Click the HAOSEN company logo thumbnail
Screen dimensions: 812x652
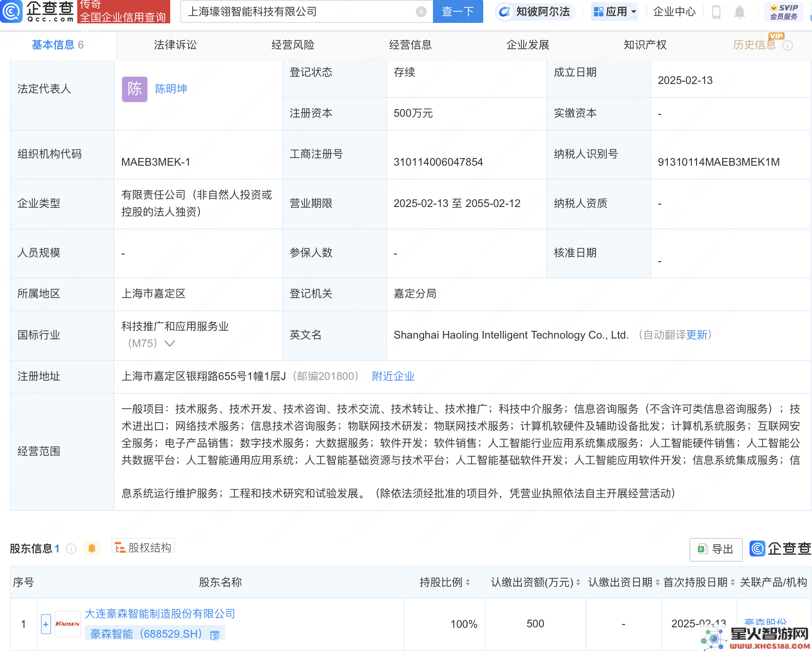tap(68, 624)
